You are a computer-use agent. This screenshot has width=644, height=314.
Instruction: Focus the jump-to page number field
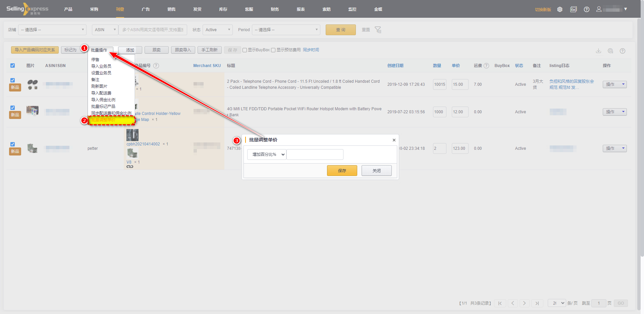point(599,303)
